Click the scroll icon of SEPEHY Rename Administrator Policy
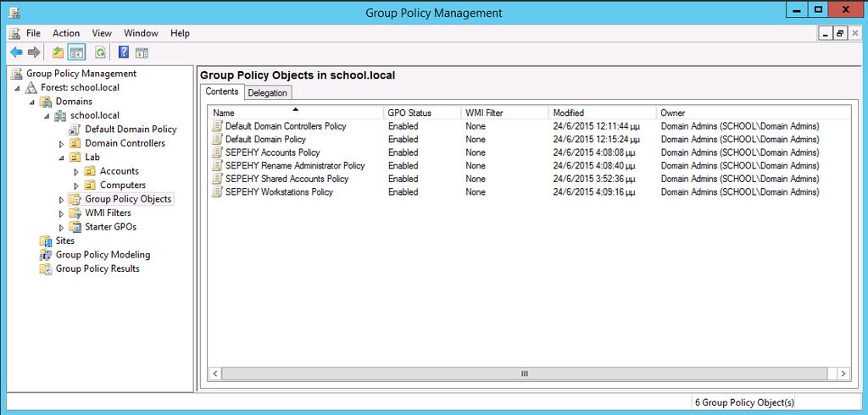The width and height of the screenshot is (868, 415). (217, 165)
